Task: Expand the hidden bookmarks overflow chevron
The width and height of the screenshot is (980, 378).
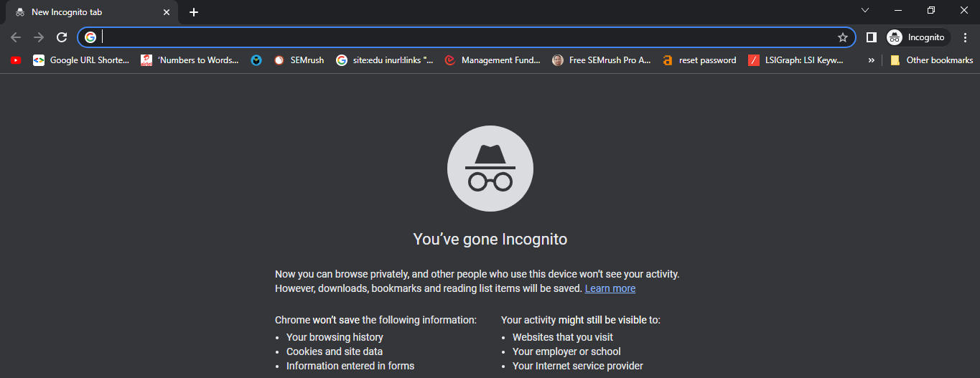Action: coord(872,60)
